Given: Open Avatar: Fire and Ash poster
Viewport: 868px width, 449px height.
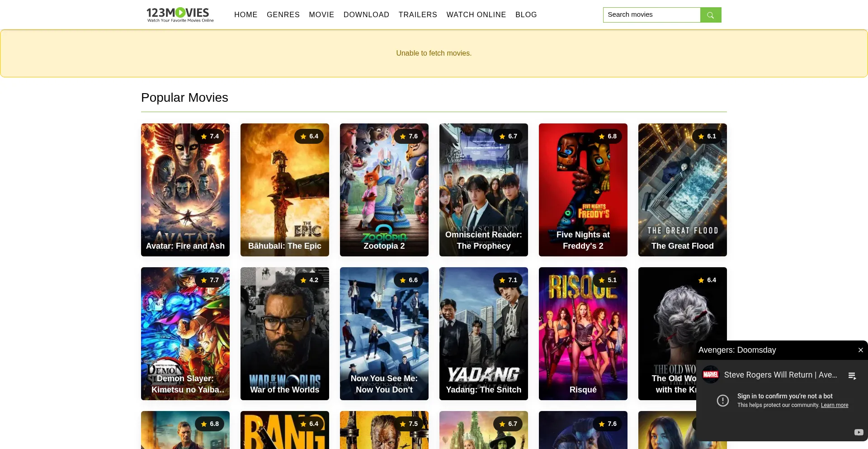Looking at the screenshot, I should tap(185, 190).
